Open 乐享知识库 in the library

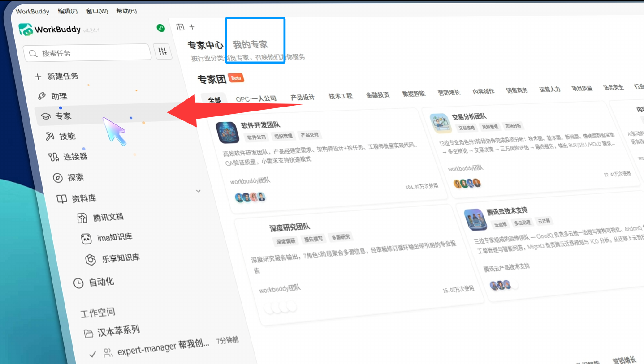pos(113,258)
